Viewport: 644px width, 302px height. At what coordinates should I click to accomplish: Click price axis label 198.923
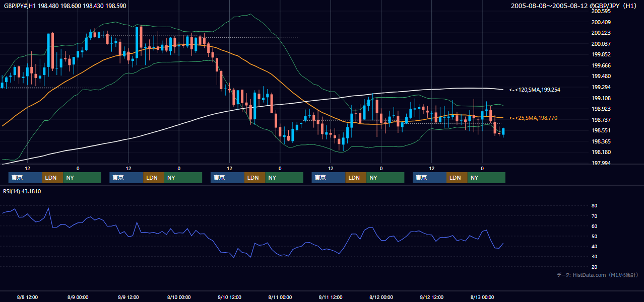601,109
